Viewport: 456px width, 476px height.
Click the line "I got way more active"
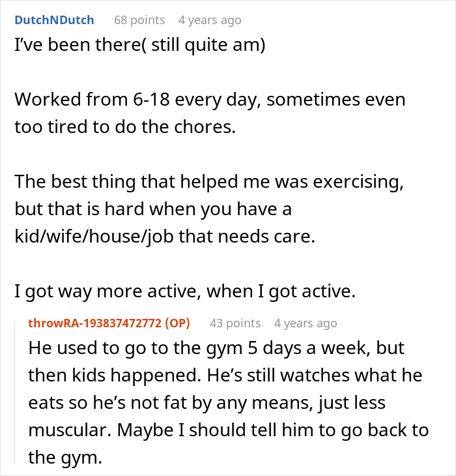coord(185,293)
